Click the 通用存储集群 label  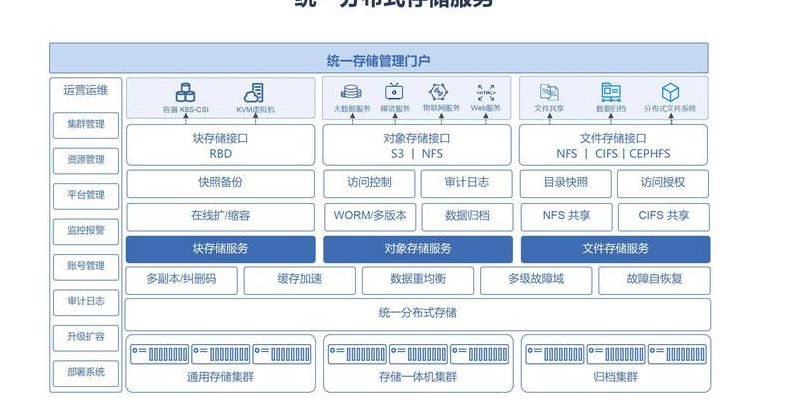click(x=220, y=377)
